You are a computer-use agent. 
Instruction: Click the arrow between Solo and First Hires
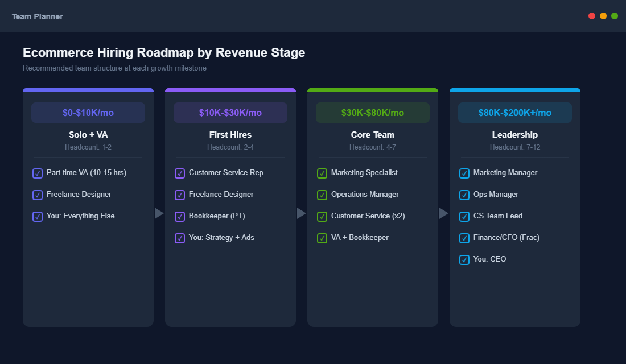coord(159,213)
